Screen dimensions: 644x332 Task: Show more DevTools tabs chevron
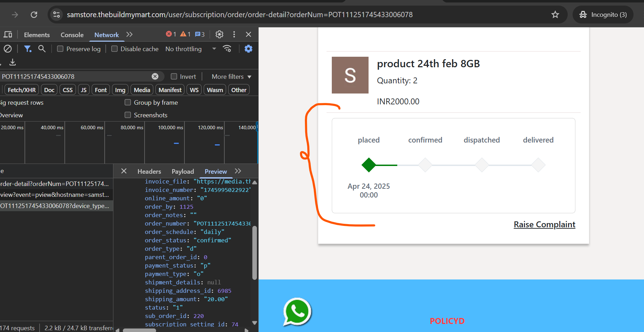click(129, 34)
